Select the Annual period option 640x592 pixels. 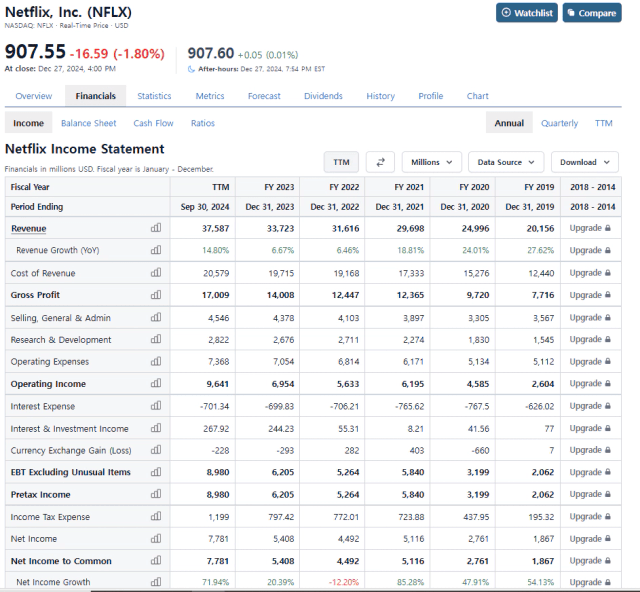click(x=509, y=123)
